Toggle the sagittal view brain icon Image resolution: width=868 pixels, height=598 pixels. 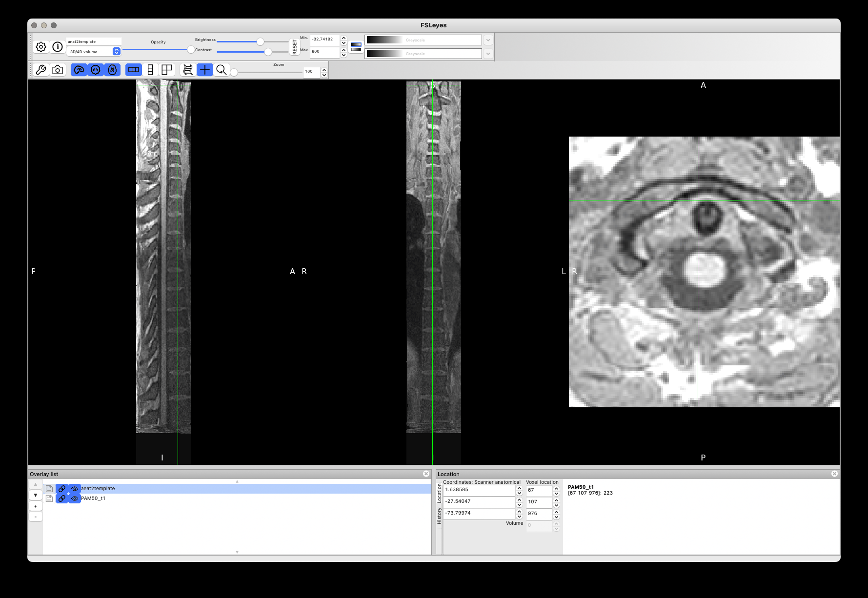(x=80, y=70)
